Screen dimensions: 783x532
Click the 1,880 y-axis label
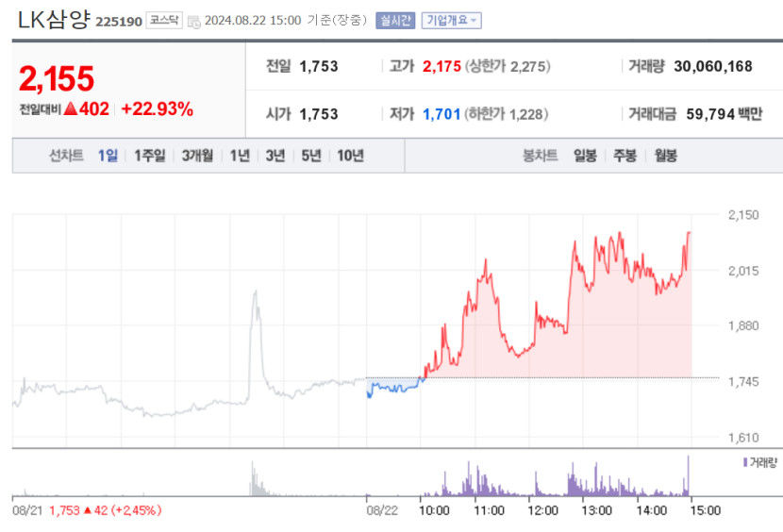coord(743,326)
